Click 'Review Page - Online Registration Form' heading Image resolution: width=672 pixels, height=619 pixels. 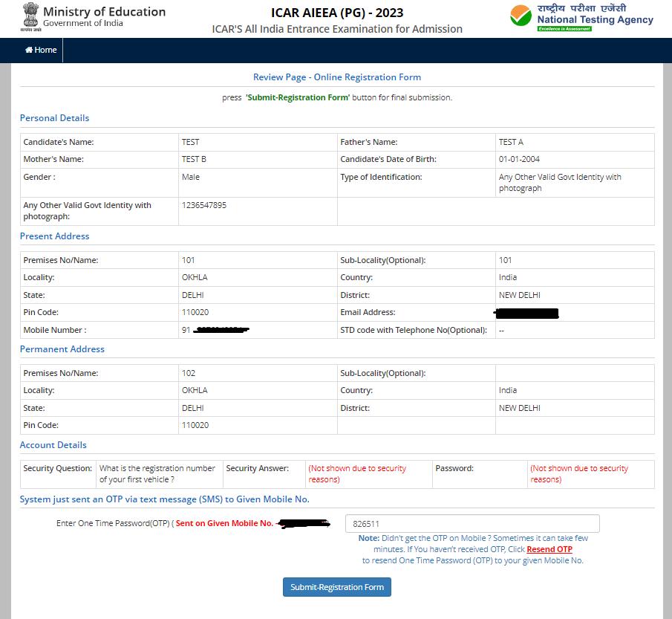tap(337, 77)
